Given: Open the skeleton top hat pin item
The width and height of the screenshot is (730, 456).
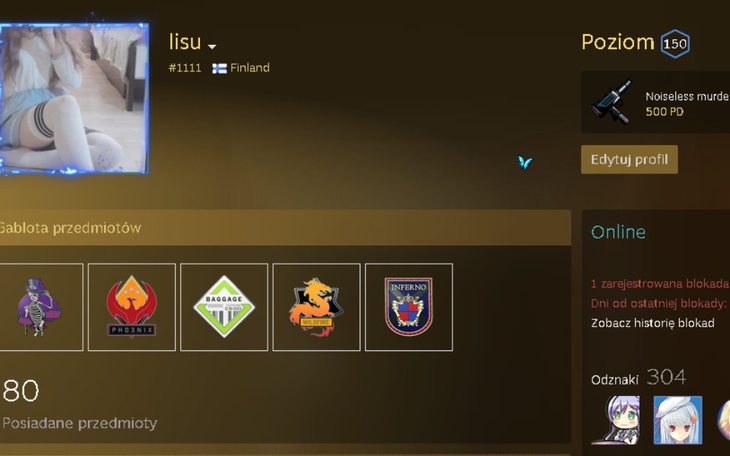Looking at the screenshot, I should point(39,307).
